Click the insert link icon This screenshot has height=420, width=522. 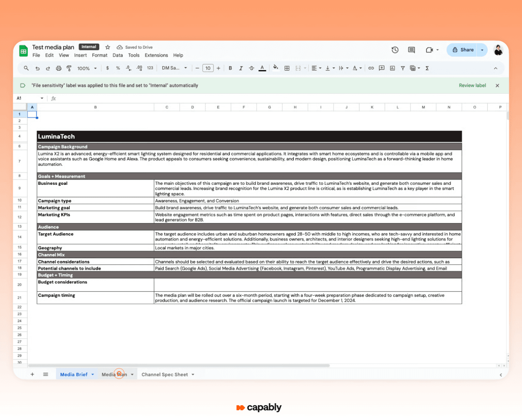(371, 68)
